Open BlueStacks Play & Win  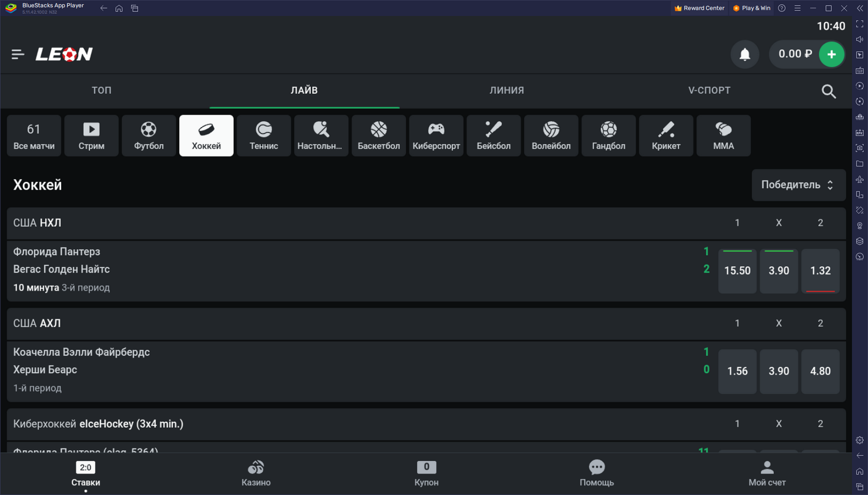pos(752,8)
